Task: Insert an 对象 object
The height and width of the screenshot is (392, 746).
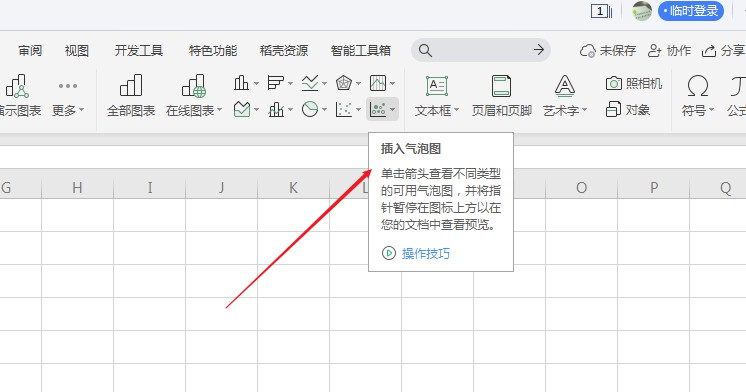Action: point(628,110)
